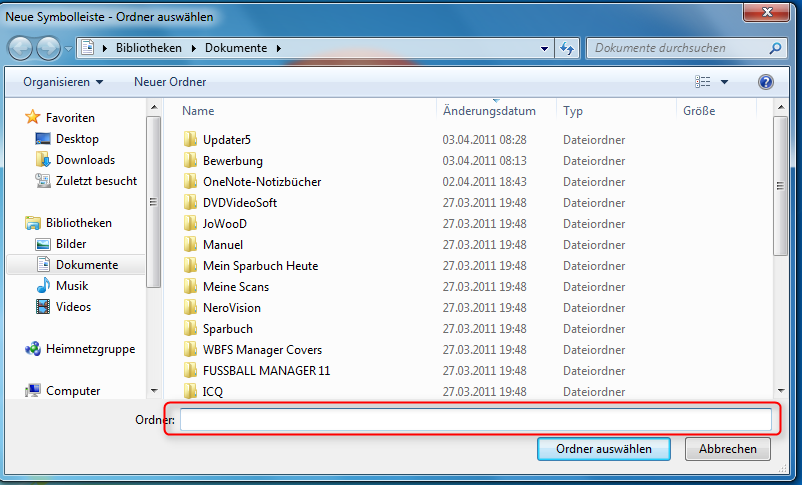Confirm with Ordner auswählen button

pyautogui.click(x=604, y=449)
